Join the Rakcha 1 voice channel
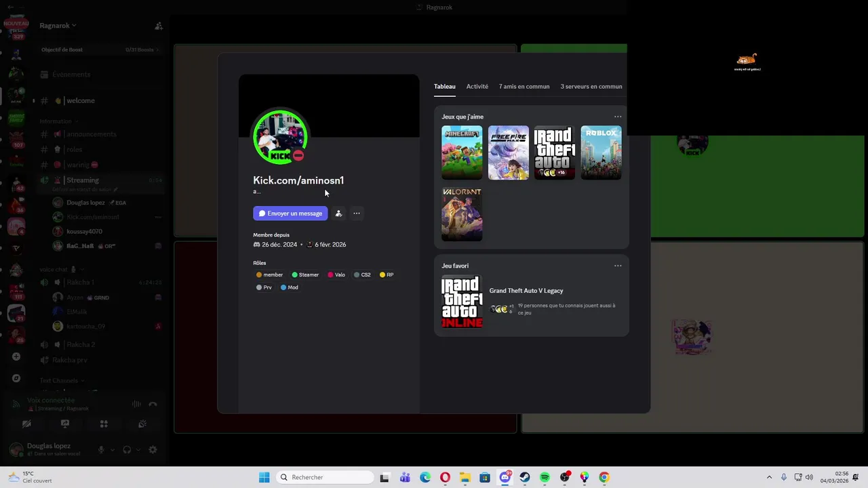Viewport: 868px width, 488px height. [100, 282]
